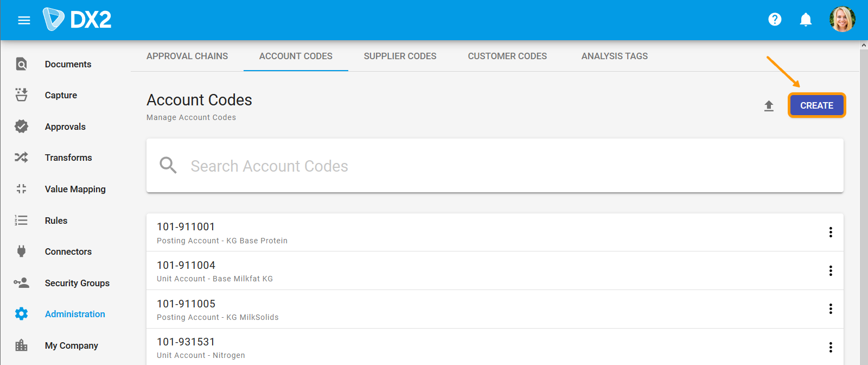The image size is (868, 365).
Task: Click the Connectors plug icon
Action: [21, 251]
